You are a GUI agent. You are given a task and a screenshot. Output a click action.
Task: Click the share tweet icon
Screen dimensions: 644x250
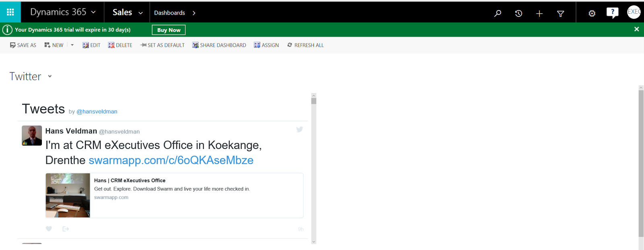[66, 229]
